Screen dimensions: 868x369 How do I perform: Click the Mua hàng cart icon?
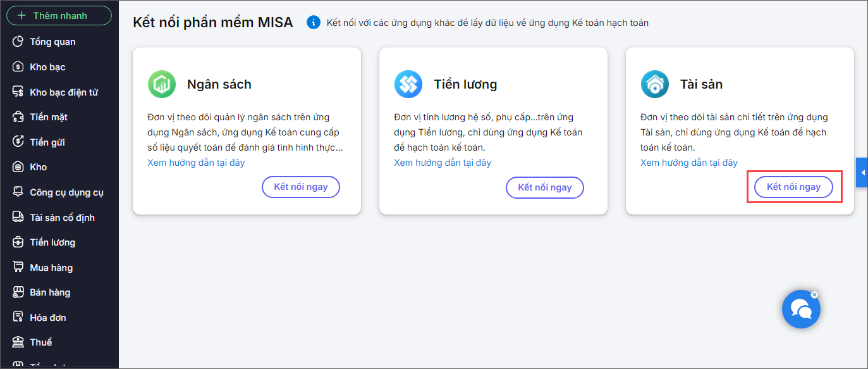coord(18,268)
